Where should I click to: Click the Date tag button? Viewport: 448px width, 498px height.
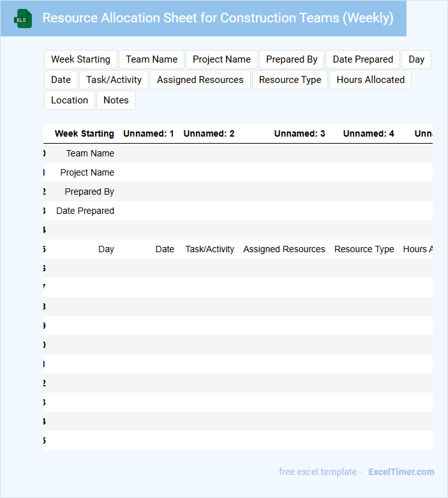click(x=61, y=80)
